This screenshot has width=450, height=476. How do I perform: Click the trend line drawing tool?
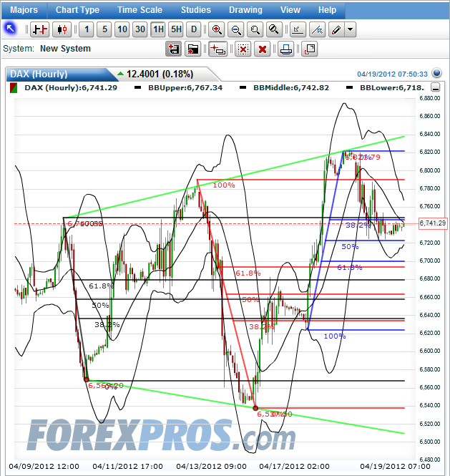(x=317, y=29)
